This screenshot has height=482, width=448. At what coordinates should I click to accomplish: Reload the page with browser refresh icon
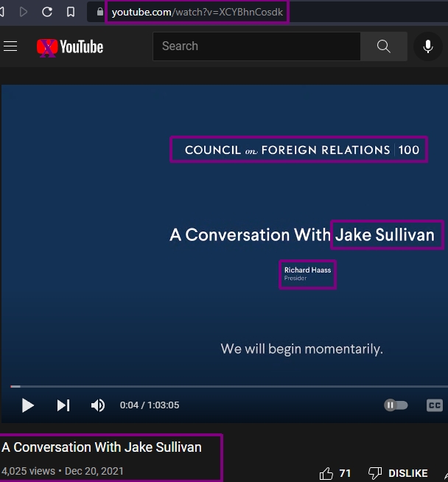(x=47, y=12)
